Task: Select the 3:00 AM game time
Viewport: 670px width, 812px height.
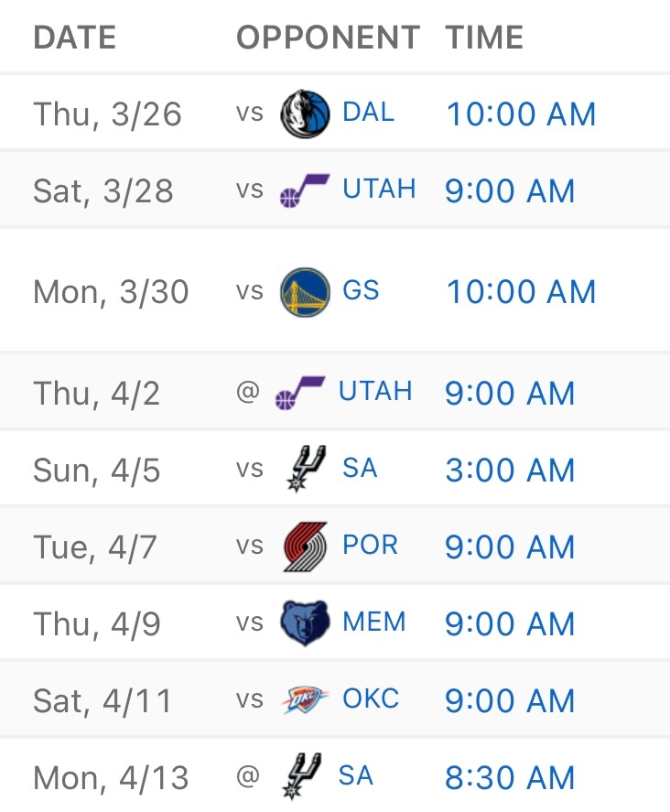Action: point(510,471)
